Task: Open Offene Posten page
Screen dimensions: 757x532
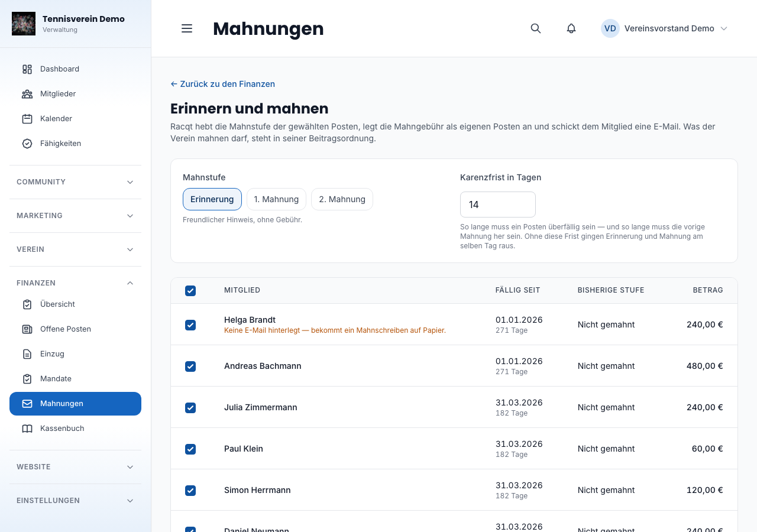Action: click(75, 329)
